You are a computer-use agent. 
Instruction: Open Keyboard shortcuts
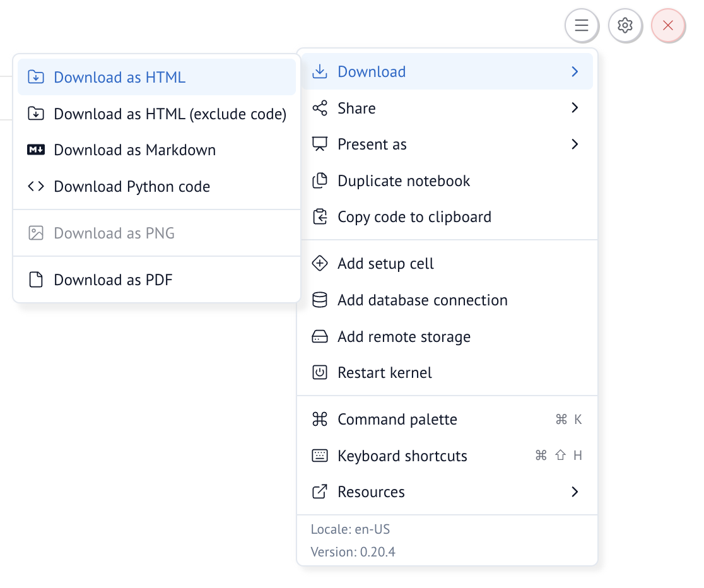point(402,456)
